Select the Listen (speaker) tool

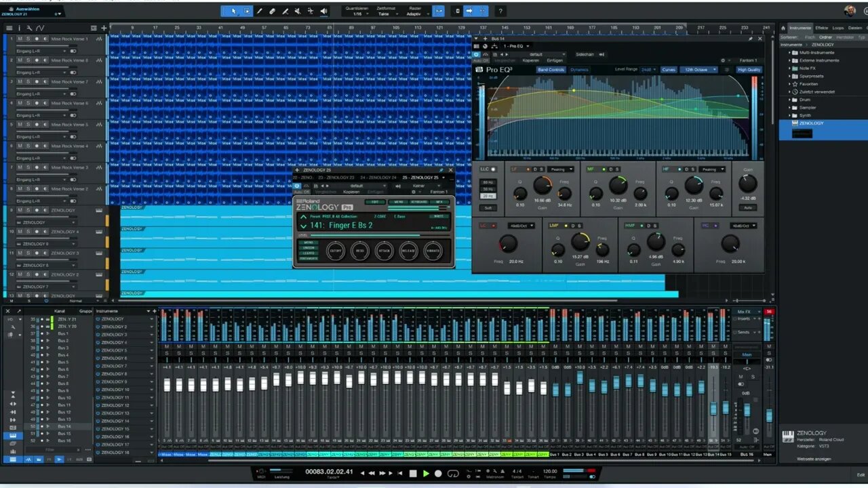[x=323, y=11]
